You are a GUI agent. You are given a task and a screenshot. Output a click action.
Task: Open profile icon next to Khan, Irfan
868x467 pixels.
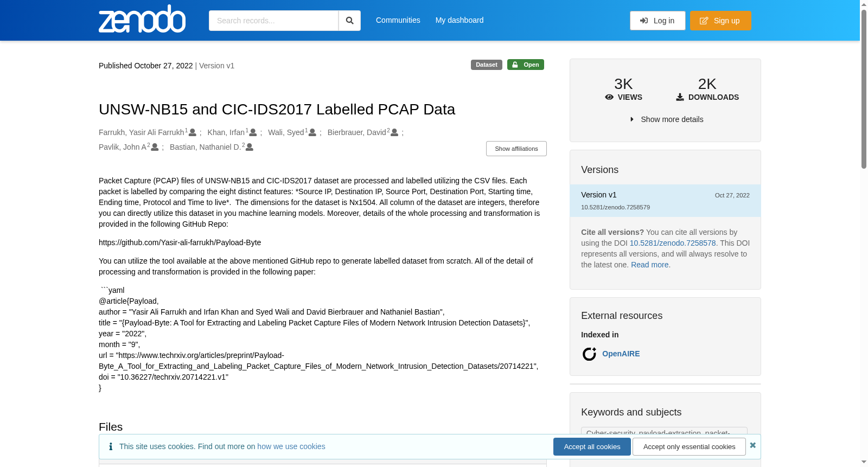[253, 132]
